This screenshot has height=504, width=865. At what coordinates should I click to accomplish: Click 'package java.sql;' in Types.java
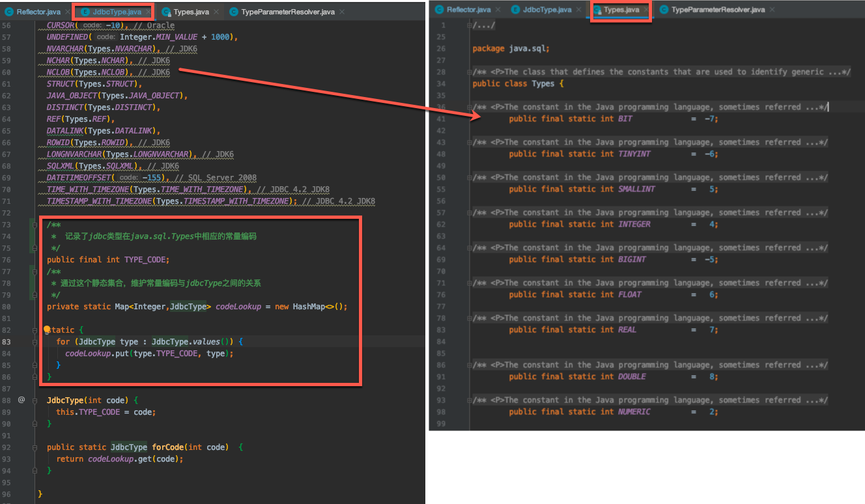(511, 48)
